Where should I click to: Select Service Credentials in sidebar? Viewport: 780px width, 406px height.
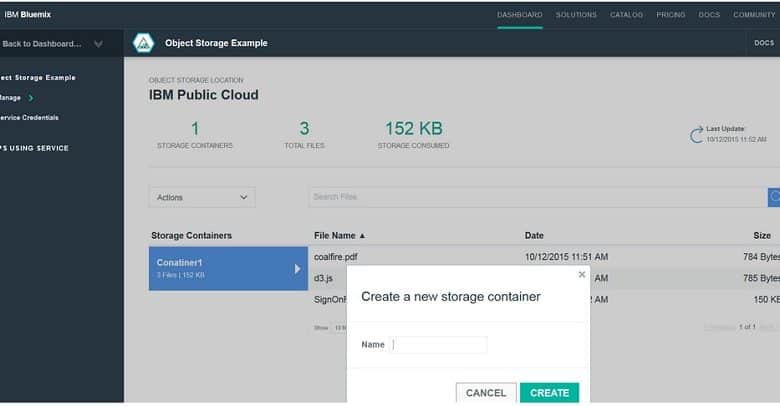[29, 118]
